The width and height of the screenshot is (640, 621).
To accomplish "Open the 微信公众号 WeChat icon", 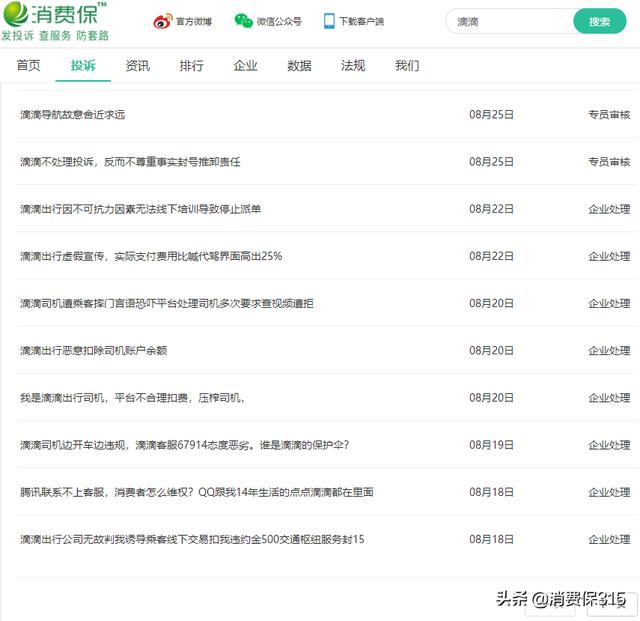I will click(x=244, y=21).
